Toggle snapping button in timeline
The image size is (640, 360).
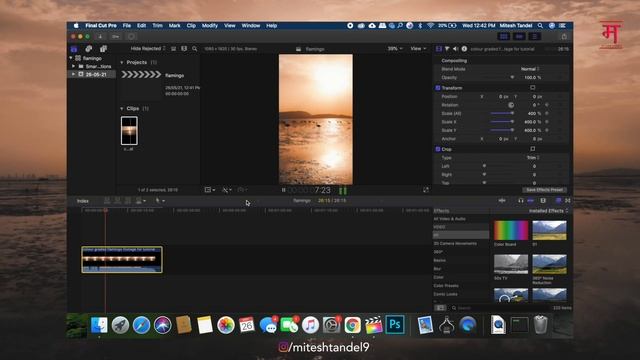pyautogui.click(x=531, y=200)
